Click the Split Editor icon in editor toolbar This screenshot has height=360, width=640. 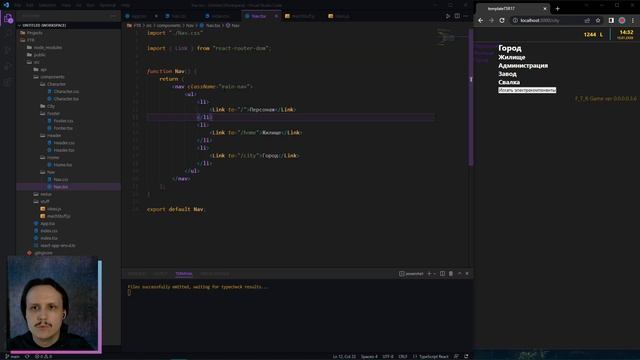[457, 16]
